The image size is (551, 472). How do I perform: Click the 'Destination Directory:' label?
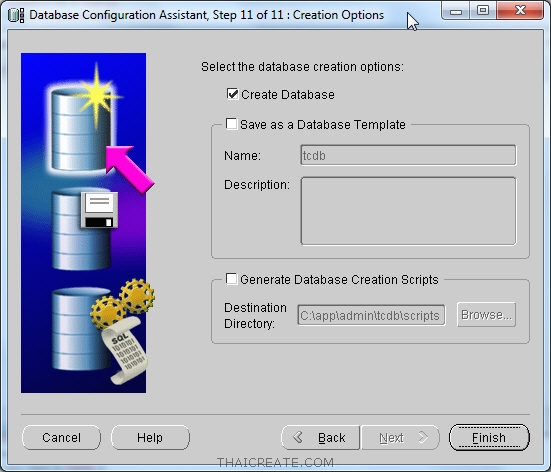[x=255, y=315]
